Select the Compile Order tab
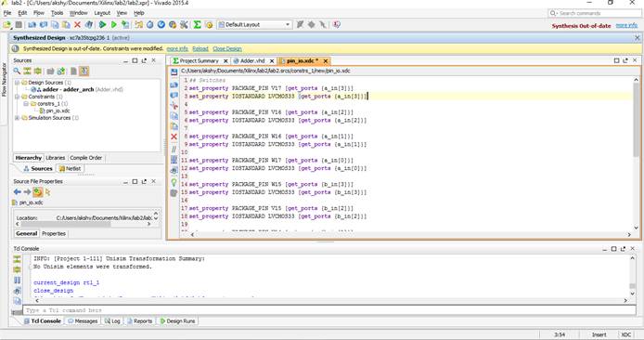 86,158
